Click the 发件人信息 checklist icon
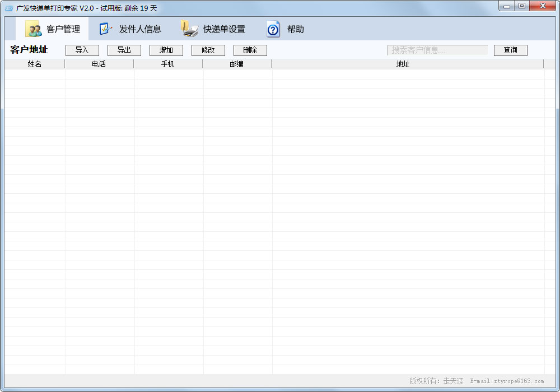 click(x=106, y=29)
